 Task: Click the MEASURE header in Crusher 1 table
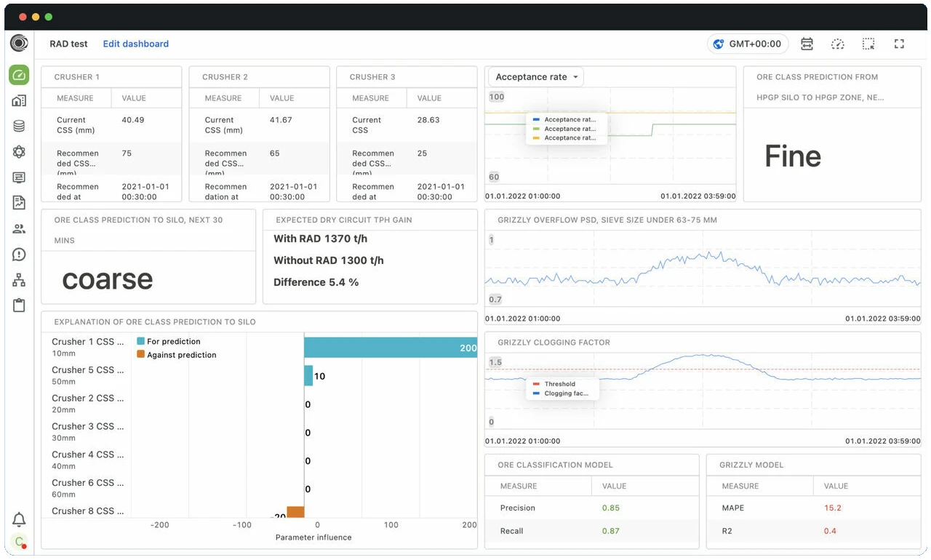click(x=75, y=98)
